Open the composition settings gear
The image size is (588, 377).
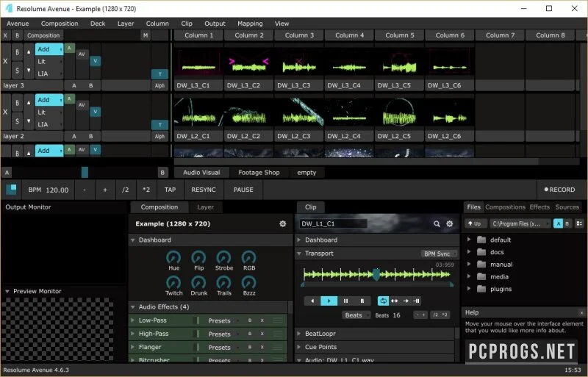pos(283,223)
